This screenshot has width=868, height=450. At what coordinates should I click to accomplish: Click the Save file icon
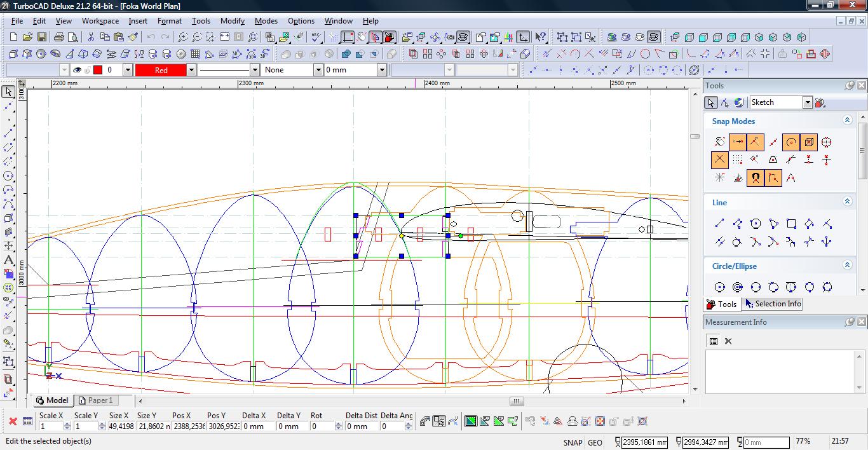click(41, 37)
